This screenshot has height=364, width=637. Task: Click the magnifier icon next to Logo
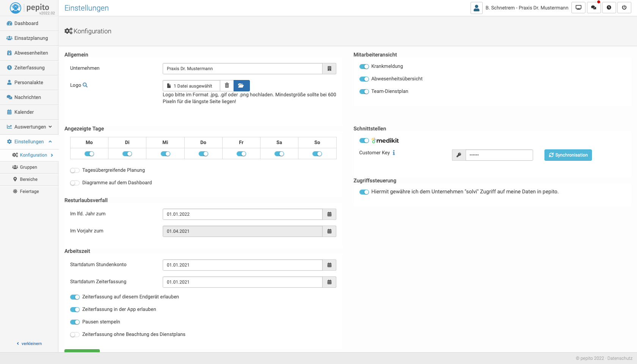85,85
